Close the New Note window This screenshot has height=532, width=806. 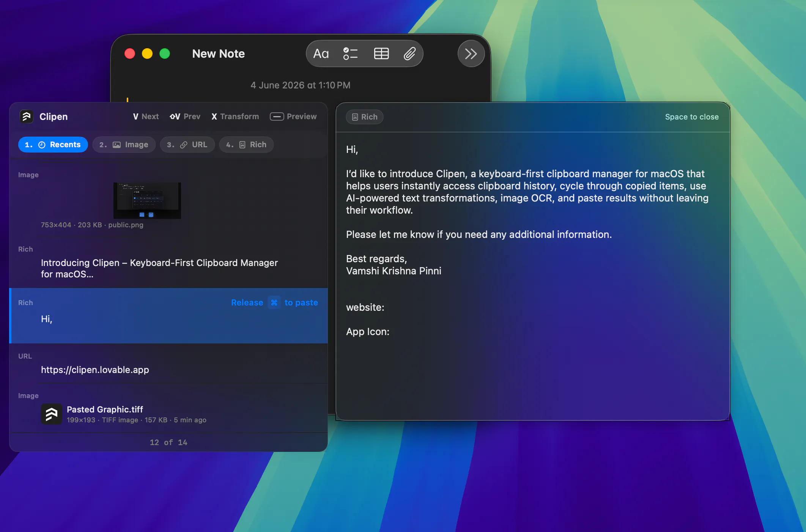coord(130,54)
